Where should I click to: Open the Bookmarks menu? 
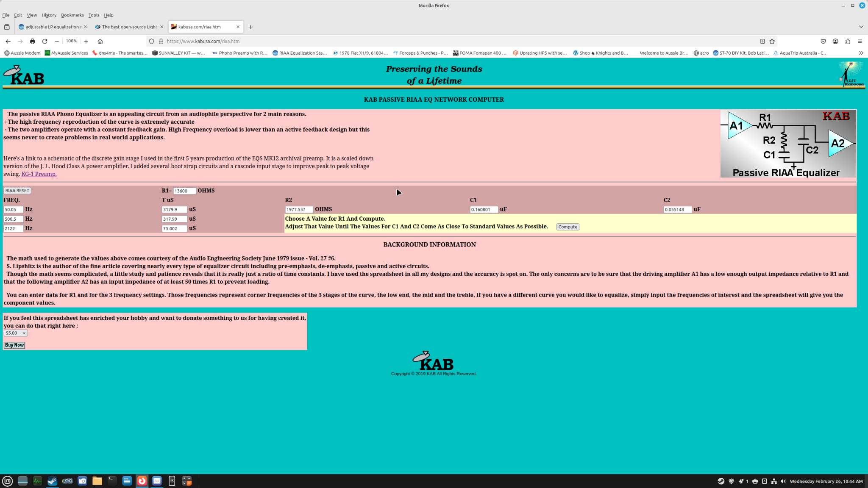72,15
